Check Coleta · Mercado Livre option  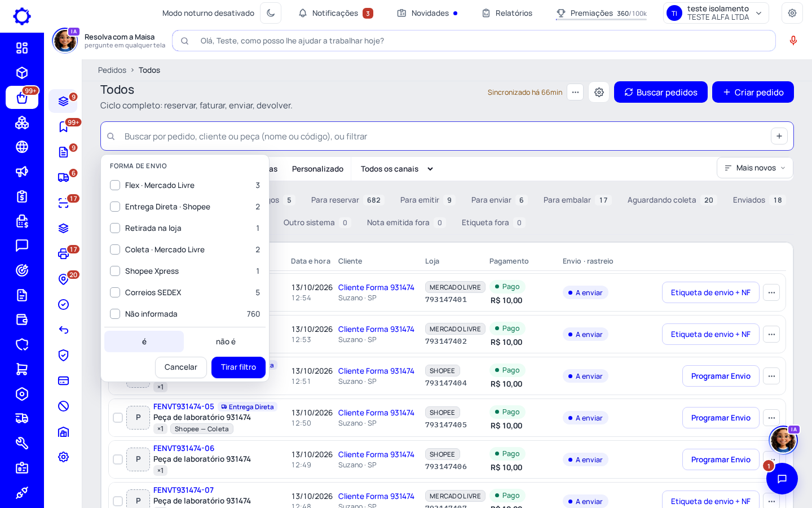click(x=115, y=249)
